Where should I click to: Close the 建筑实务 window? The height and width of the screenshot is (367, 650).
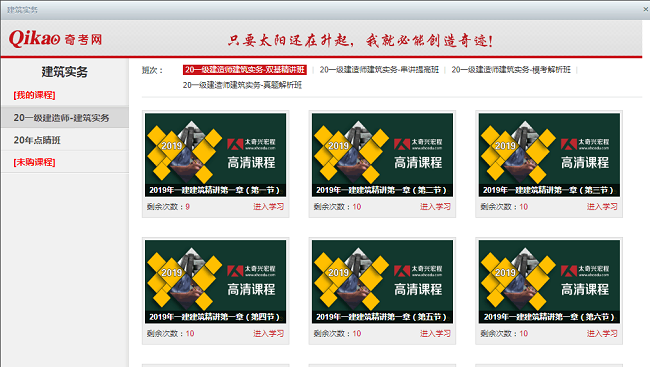pyautogui.click(x=646, y=9)
